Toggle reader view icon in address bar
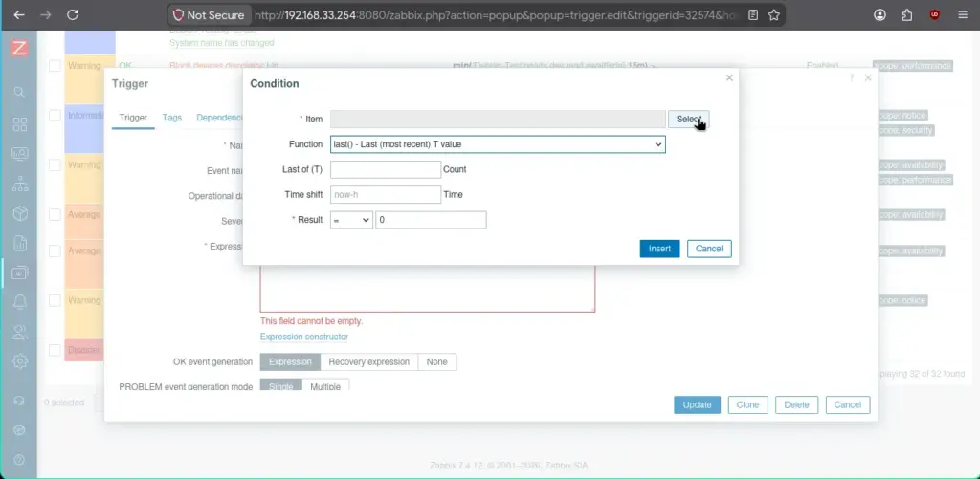 (754, 15)
